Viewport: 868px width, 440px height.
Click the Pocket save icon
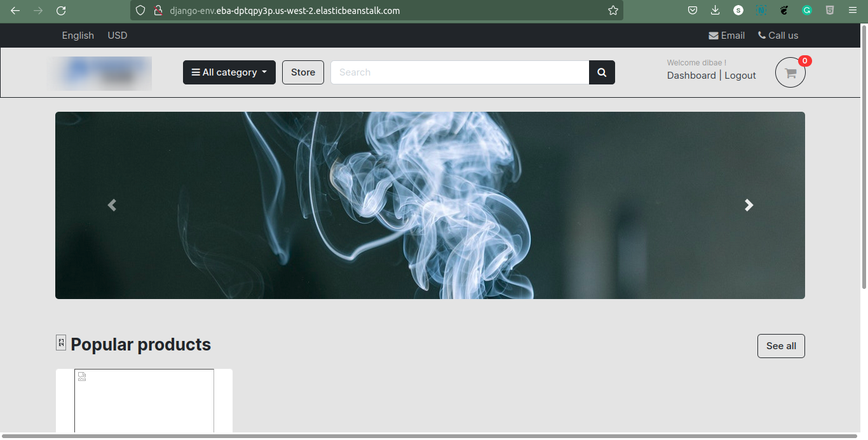[x=693, y=11]
